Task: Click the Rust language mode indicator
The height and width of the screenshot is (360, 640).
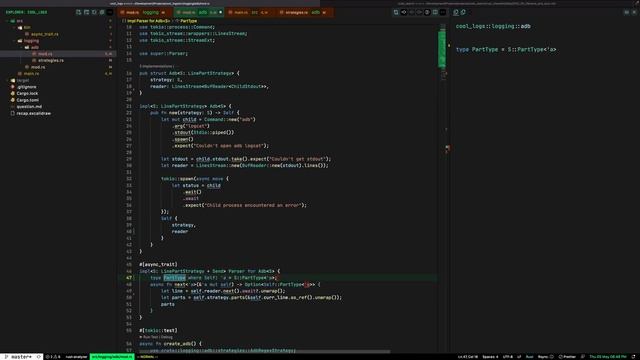Action: [x=529, y=357]
